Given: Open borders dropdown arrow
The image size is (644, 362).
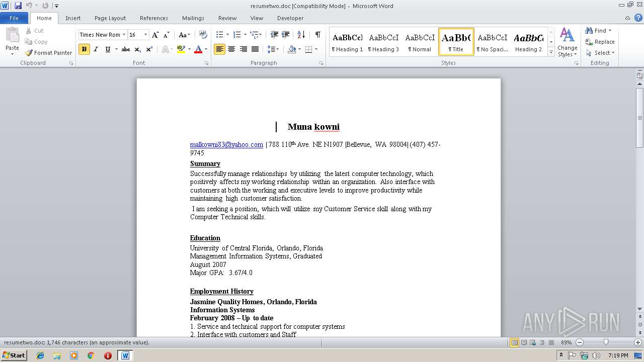Looking at the screenshot, I should pyautogui.click(x=316, y=49).
